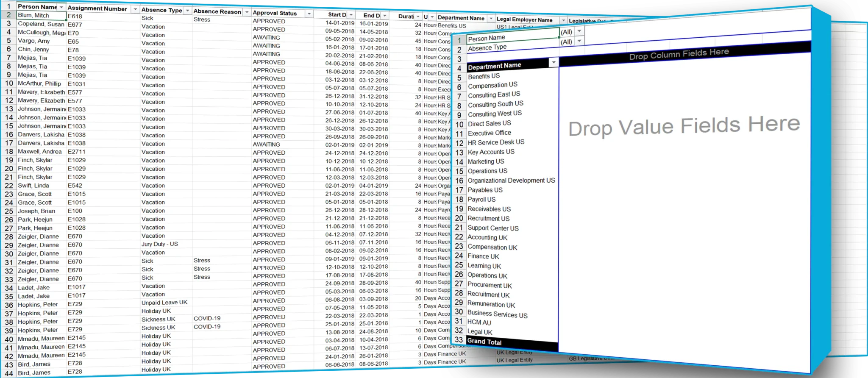Image resolution: width=868 pixels, height=378 pixels.
Task: Click the Start Date column filter arrow
Action: pyautogui.click(x=351, y=15)
